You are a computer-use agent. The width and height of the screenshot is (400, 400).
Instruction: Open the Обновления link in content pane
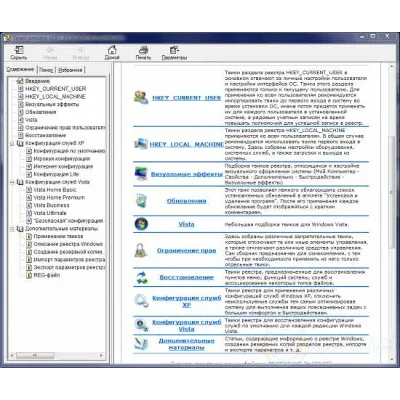coord(186,201)
